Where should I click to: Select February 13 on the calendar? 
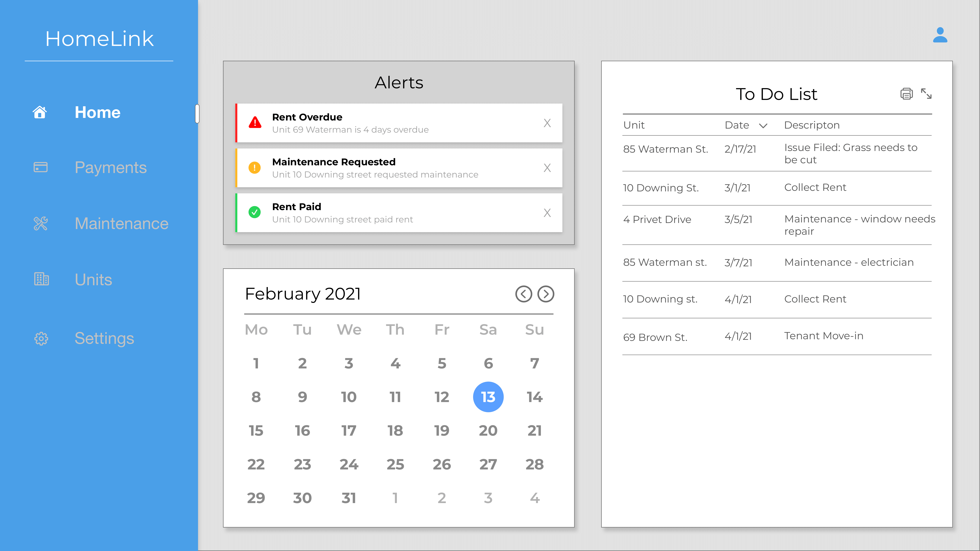tap(488, 397)
